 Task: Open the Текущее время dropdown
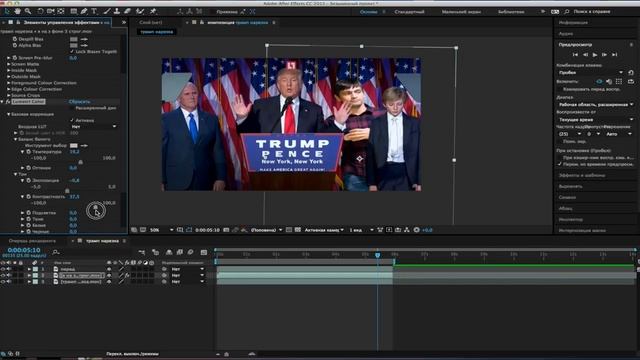[596, 120]
